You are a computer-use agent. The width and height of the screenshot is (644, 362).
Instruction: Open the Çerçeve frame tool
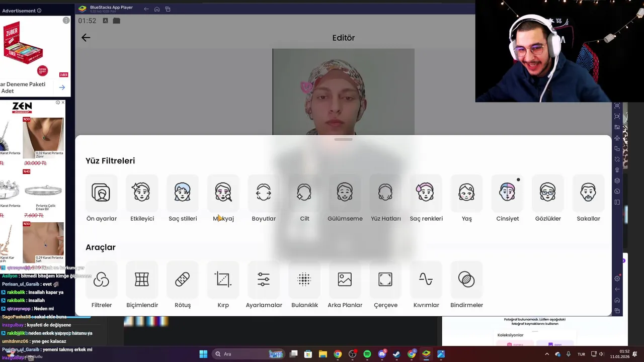[386, 285]
